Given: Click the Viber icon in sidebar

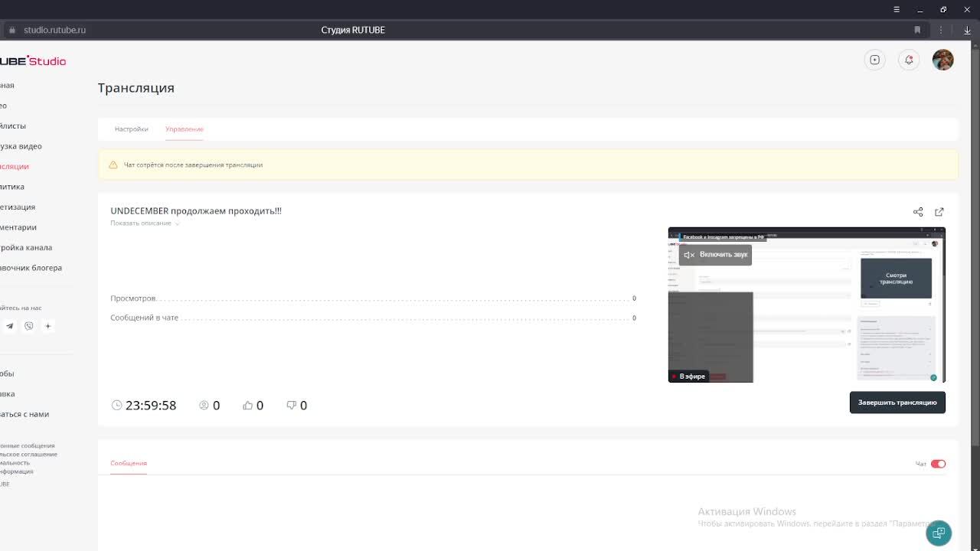Looking at the screenshot, I should click(29, 326).
